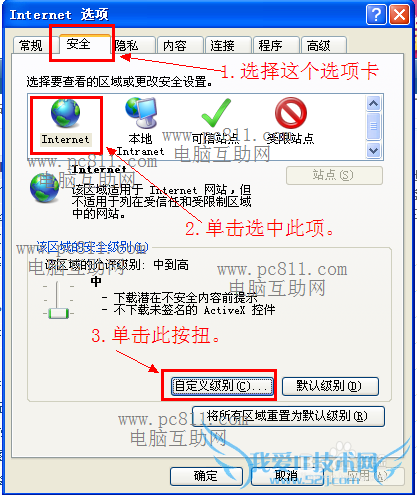Click the 默认级别(D) button

(330, 386)
